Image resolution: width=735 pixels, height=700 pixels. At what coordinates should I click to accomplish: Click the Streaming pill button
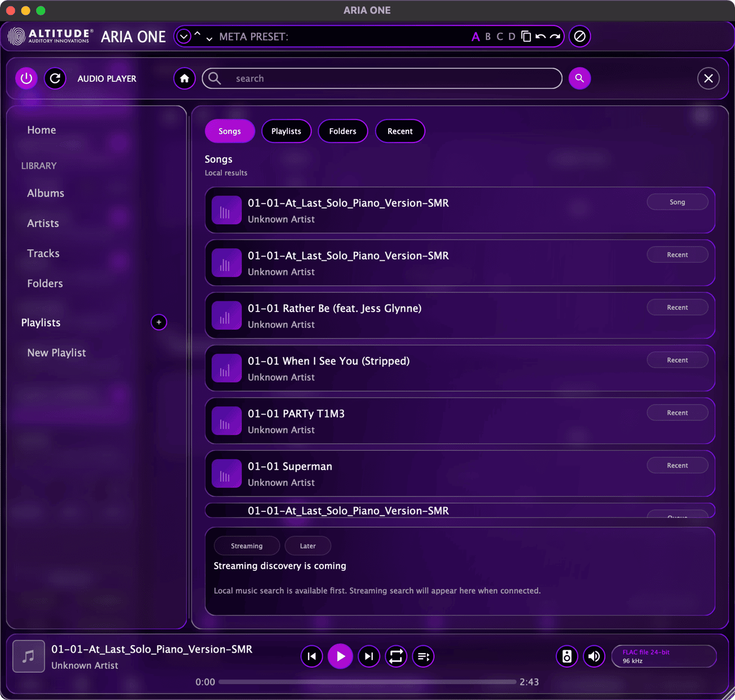point(247,546)
